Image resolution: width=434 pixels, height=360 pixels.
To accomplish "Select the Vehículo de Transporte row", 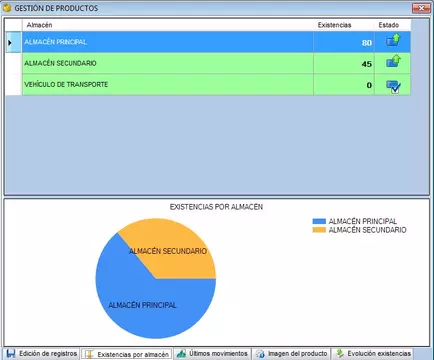I will (x=216, y=85).
